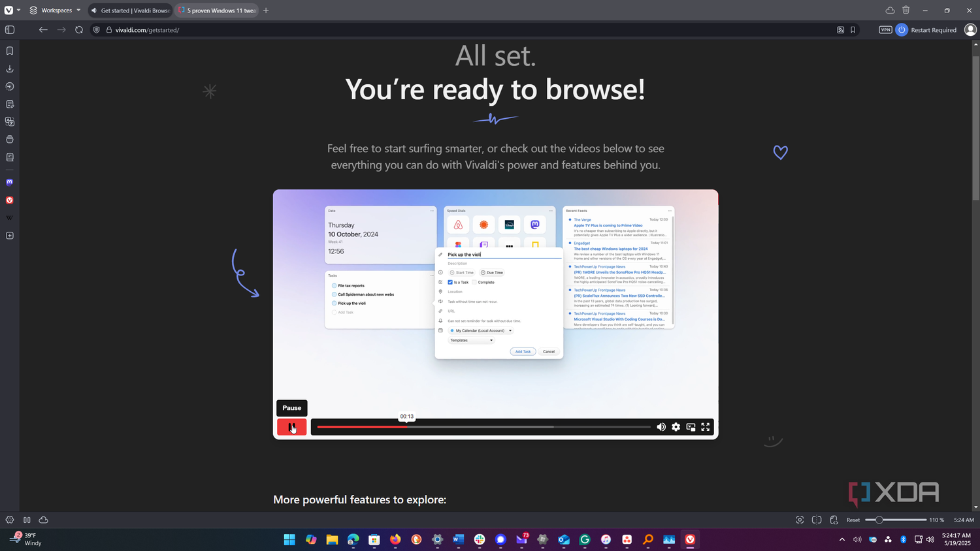Screen dimensions: 980x551
Task: Toggle the side panel visibility
Action: tap(10, 30)
